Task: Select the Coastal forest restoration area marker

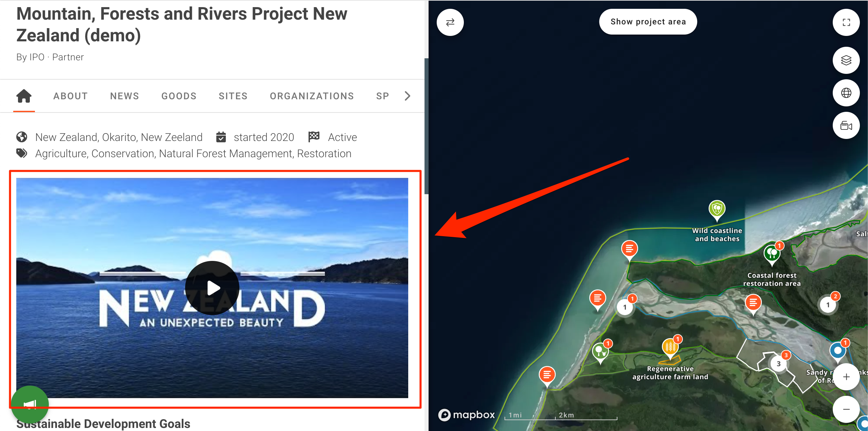Action: pos(772,254)
